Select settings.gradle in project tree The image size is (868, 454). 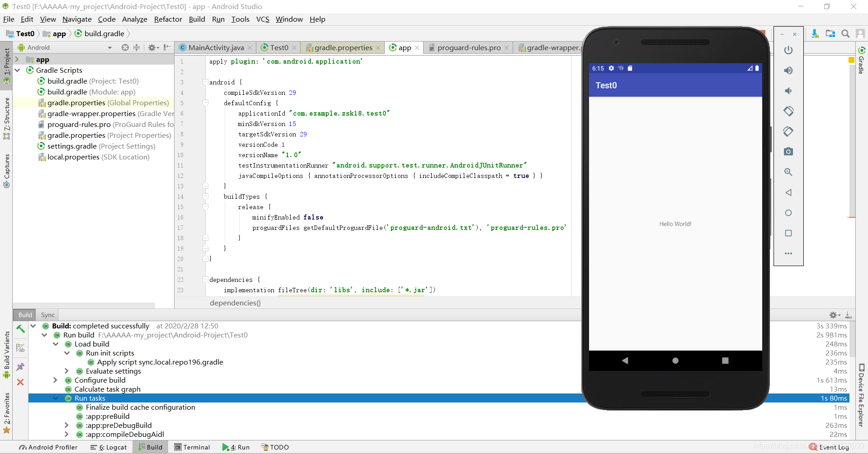tap(96, 146)
